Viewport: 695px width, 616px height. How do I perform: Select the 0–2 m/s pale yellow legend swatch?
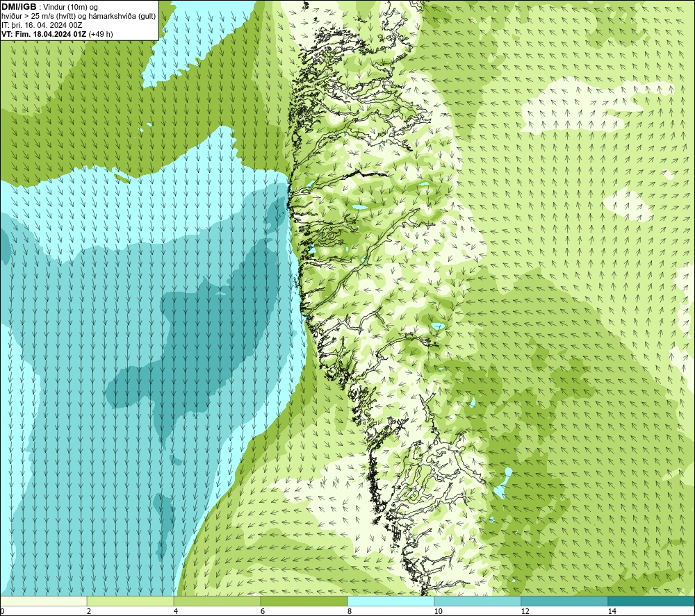pyautogui.click(x=43, y=601)
